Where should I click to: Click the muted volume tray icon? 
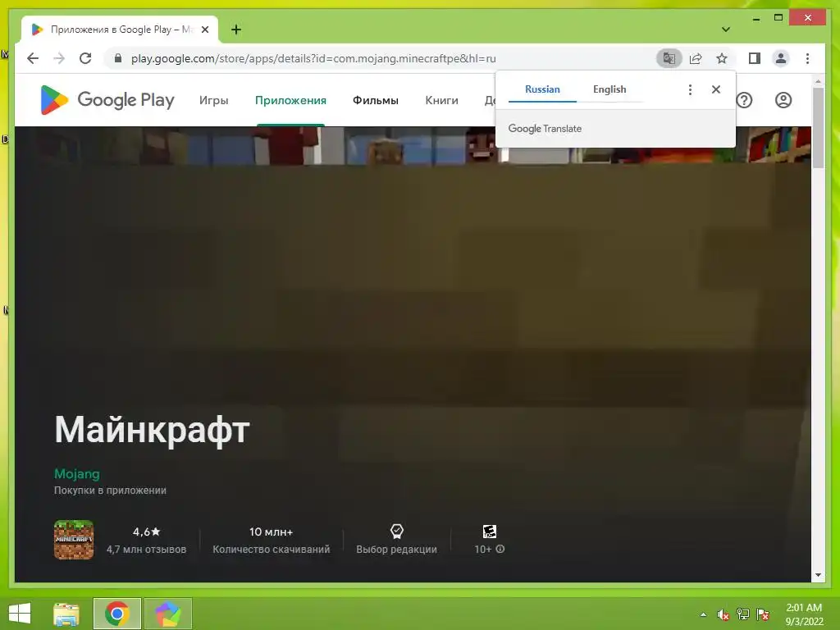coord(724,614)
